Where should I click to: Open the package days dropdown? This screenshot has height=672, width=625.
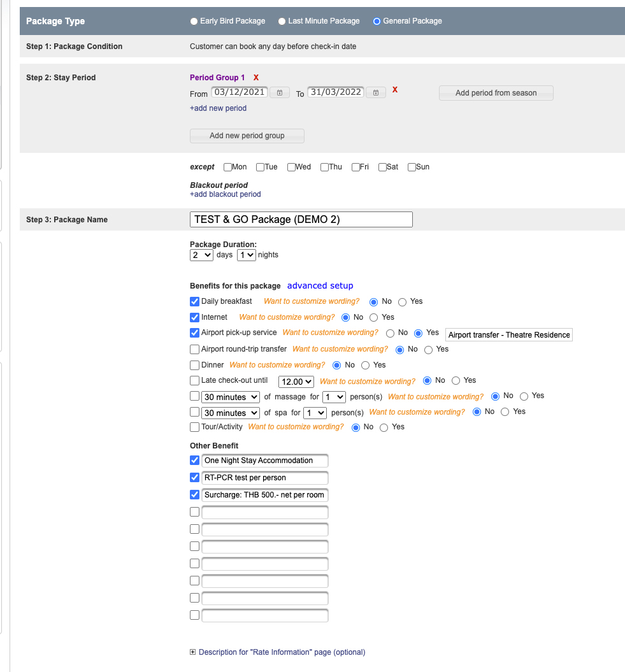click(x=201, y=255)
